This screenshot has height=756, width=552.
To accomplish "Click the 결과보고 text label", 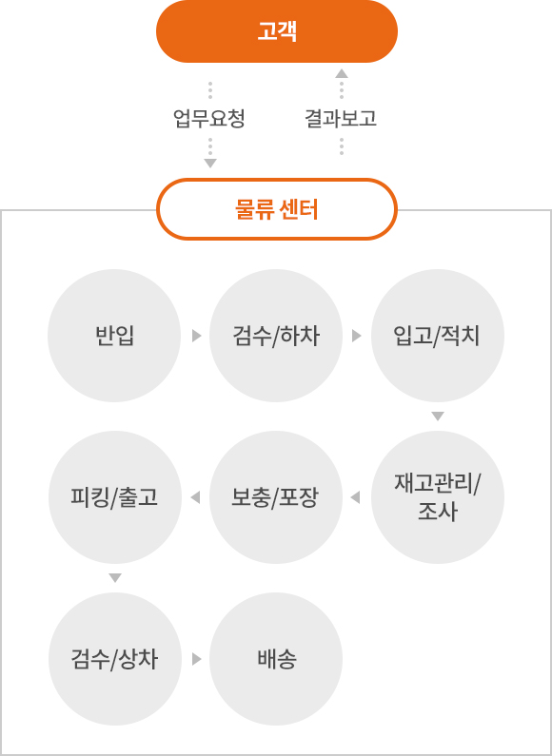I will [341, 119].
